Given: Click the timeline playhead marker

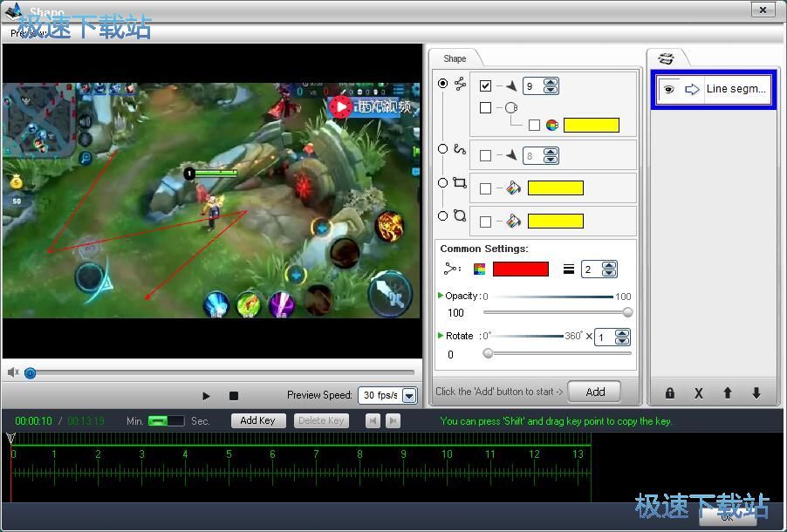Looking at the screenshot, I should coord(11,439).
